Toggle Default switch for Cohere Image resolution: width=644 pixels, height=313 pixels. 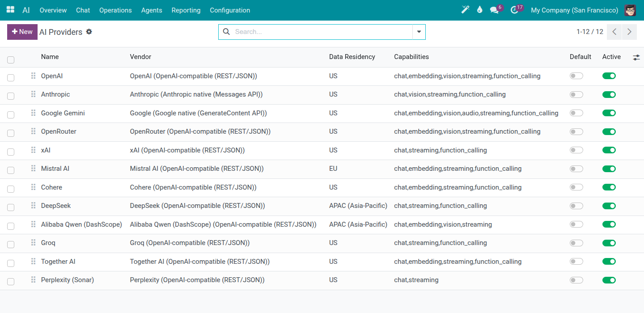tap(576, 187)
